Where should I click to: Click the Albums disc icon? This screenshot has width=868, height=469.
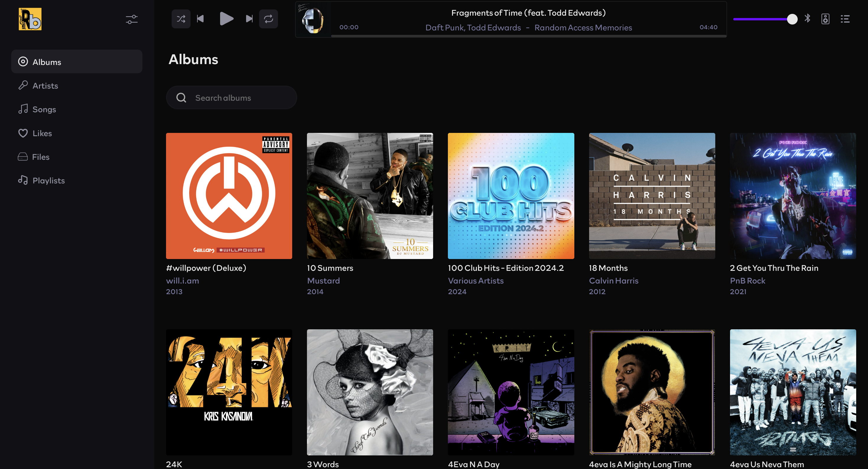(23, 62)
